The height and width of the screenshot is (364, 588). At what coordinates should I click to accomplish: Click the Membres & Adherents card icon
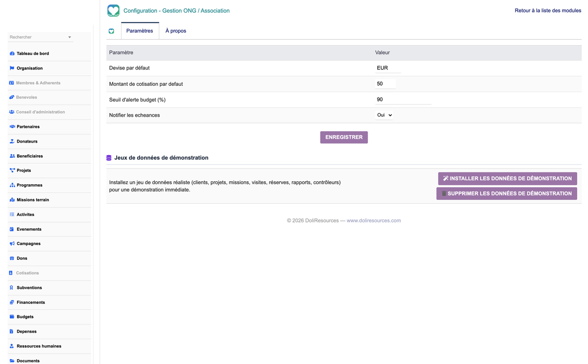[x=12, y=83]
